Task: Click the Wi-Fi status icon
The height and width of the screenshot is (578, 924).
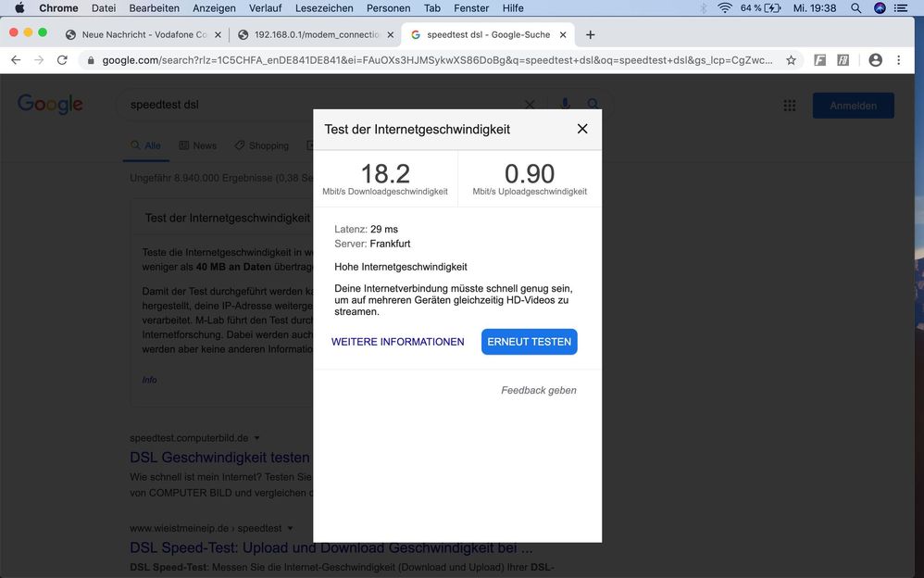Action: [x=725, y=8]
